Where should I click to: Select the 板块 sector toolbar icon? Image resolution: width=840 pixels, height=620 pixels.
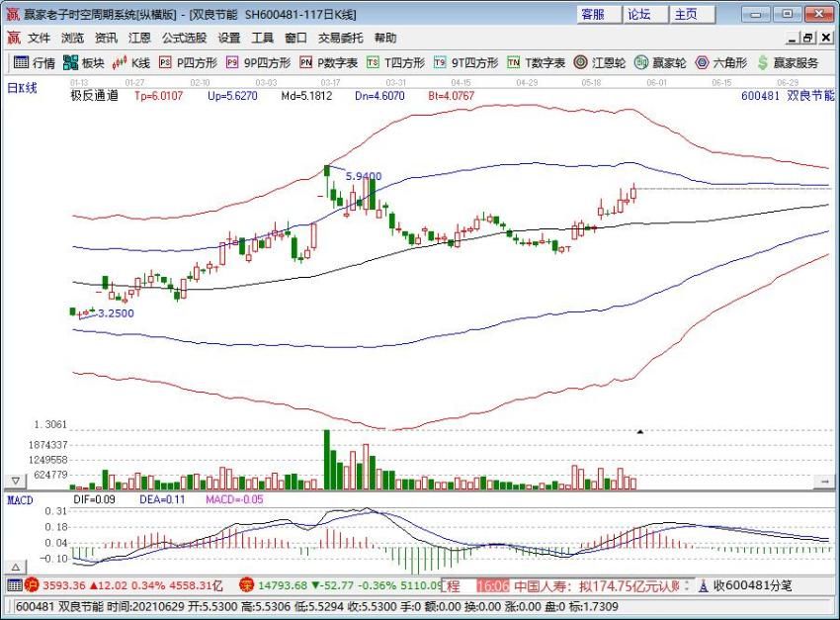[70, 62]
